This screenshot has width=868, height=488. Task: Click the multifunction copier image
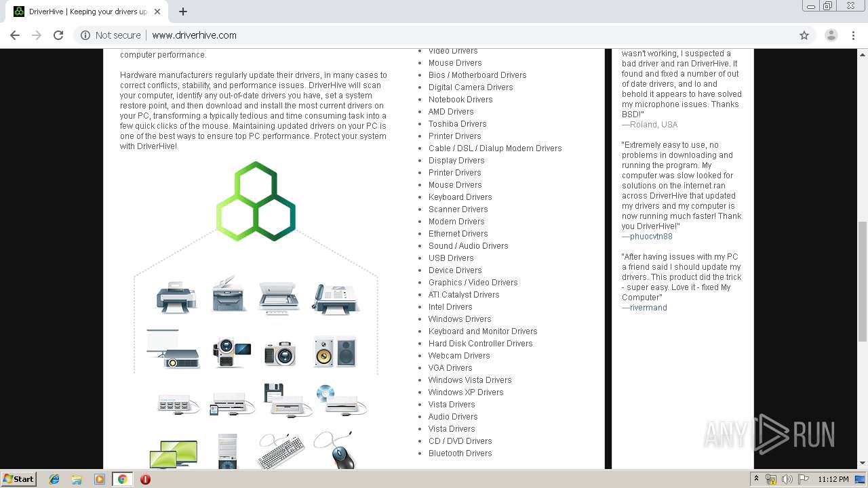pos(229,294)
